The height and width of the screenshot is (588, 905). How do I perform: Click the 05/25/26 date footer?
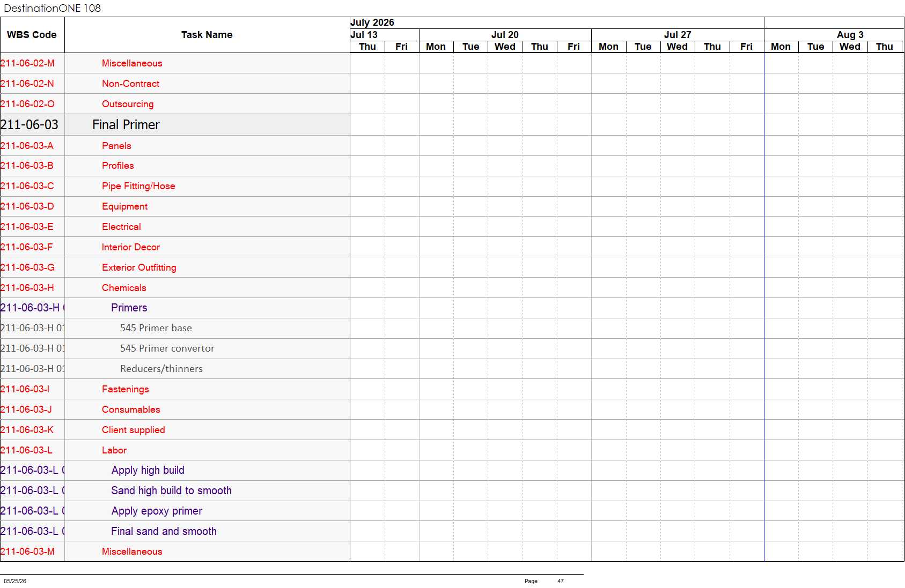click(15, 581)
